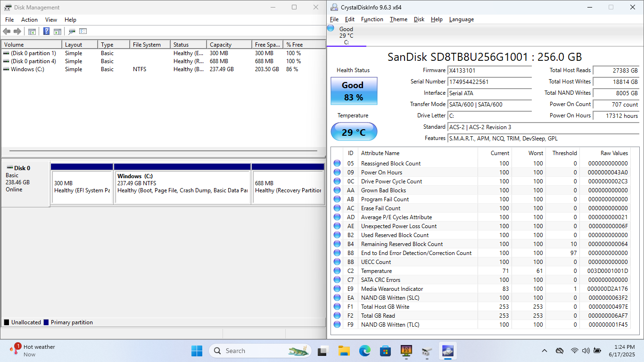Select the Windows (C:) partition block on Disk 0
The image size is (644, 362).
(x=182, y=187)
